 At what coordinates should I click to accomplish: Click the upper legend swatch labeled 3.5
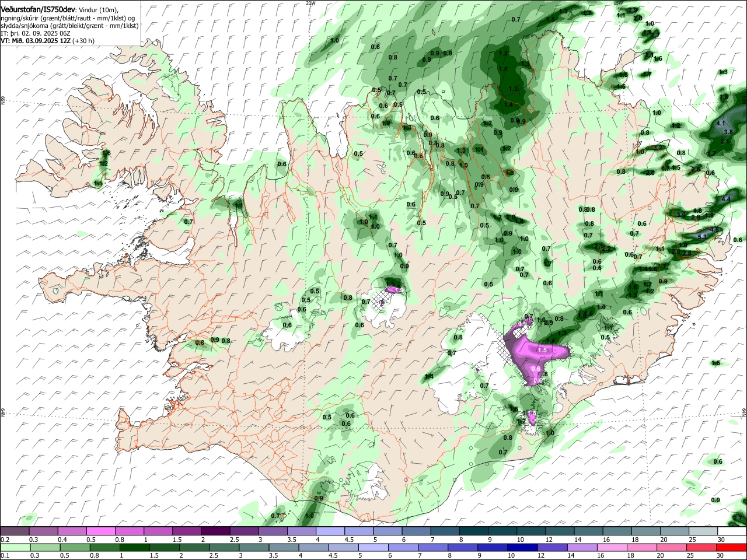click(x=302, y=531)
